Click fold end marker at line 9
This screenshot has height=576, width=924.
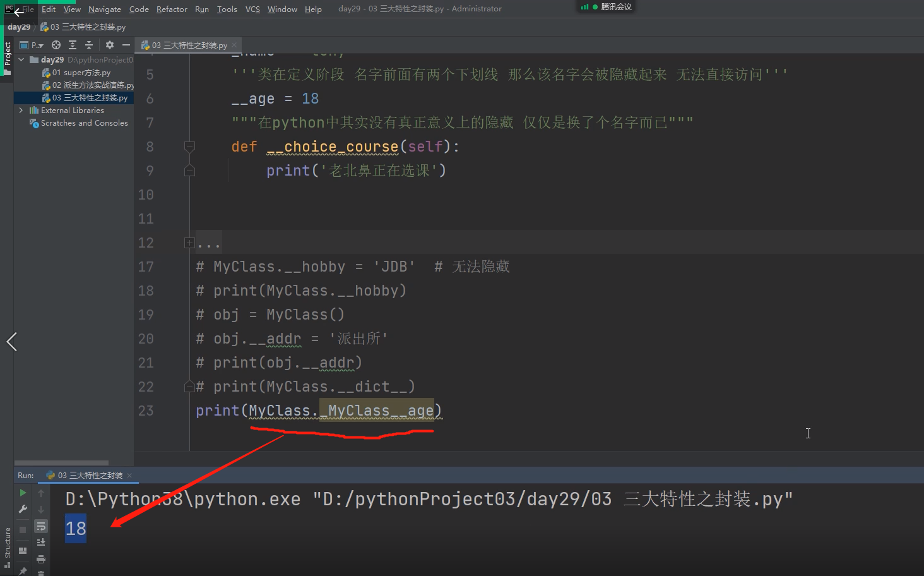(x=189, y=171)
